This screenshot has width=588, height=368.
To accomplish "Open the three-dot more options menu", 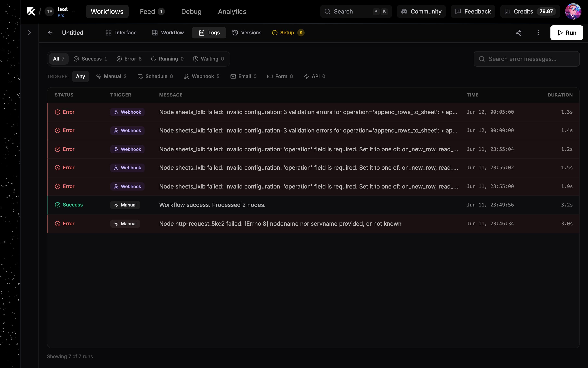I will pyautogui.click(x=538, y=33).
